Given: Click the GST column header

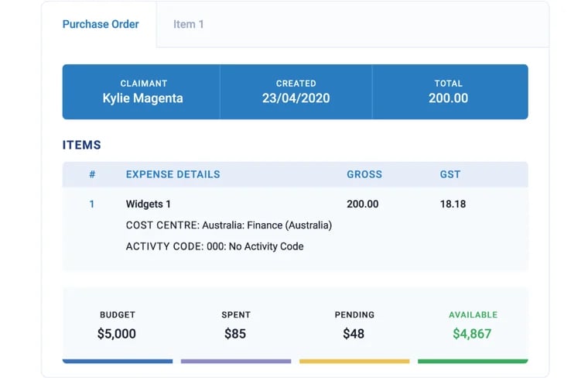Looking at the screenshot, I should coord(450,174).
